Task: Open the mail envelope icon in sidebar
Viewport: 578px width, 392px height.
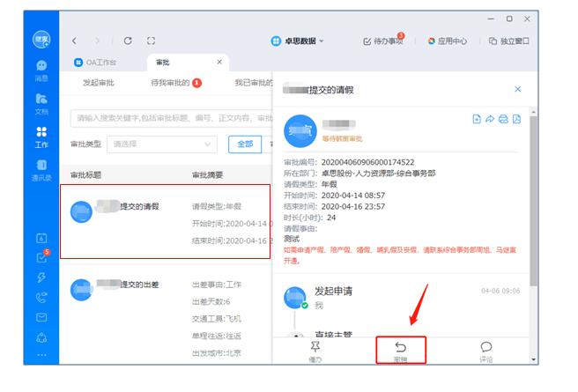Action: tap(41, 317)
